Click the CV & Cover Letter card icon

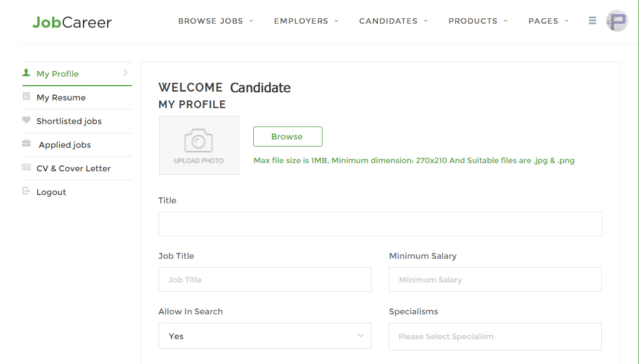point(26,168)
